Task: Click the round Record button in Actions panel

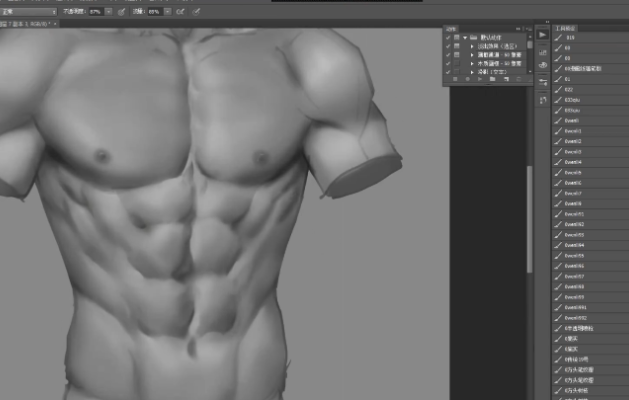Action: (x=467, y=79)
